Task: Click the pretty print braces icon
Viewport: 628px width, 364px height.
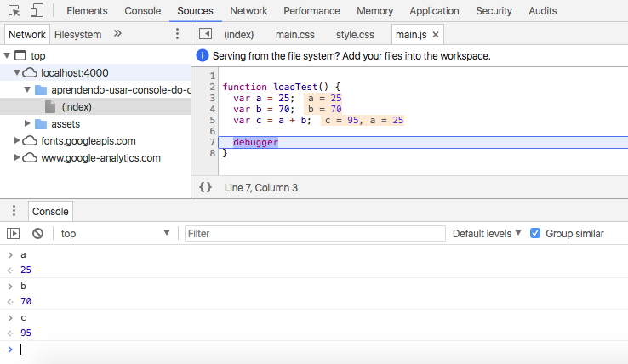Action: tap(205, 187)
